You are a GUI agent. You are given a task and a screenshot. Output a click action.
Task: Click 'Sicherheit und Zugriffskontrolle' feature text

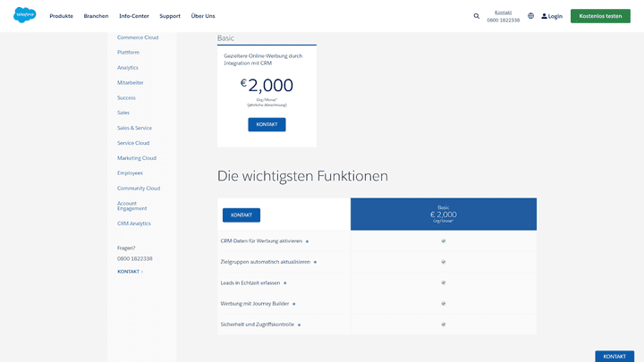tap(257, 324)
